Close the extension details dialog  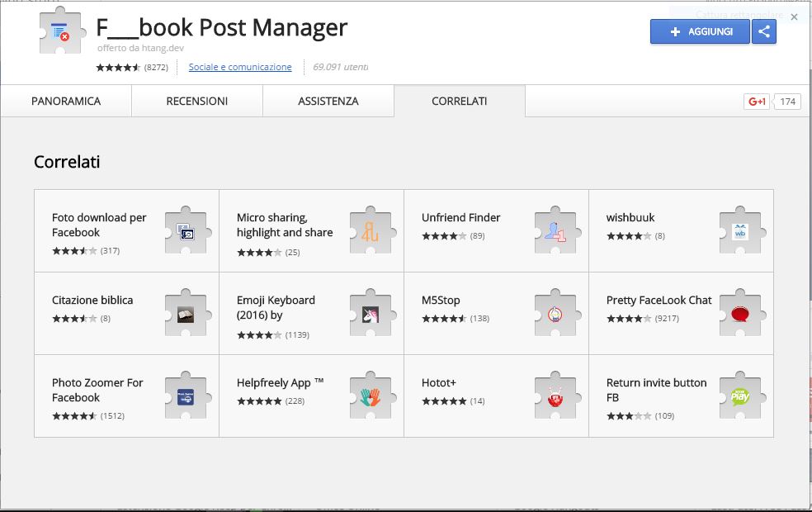click(x=794, y=17)
